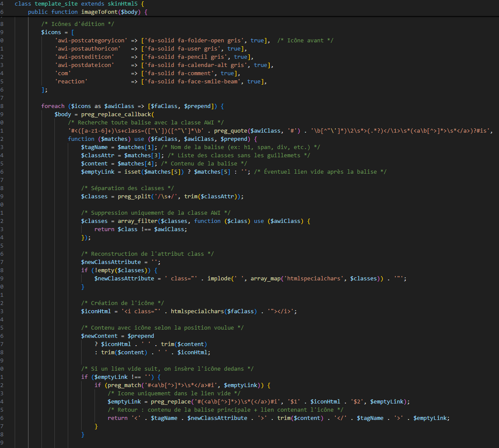Click the ': trim($content)' ternary branch line
Image resolution: width=499 pixels, height=448 pixels.
coord(152,353)
